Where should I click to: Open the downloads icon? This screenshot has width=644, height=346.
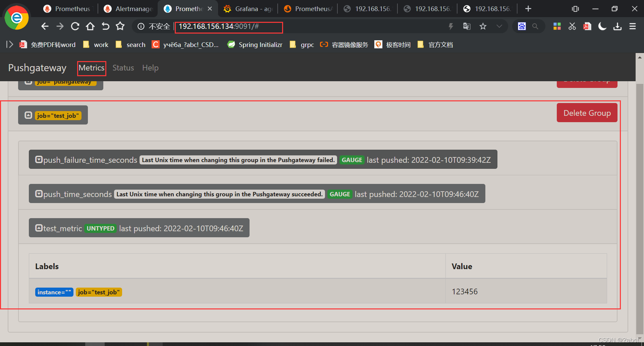coord(618,26)
